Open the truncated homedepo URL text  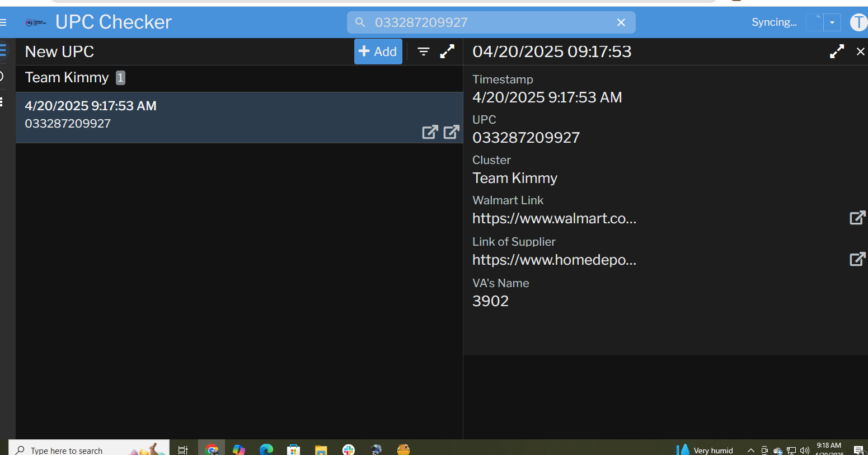(x=554, y=260)
